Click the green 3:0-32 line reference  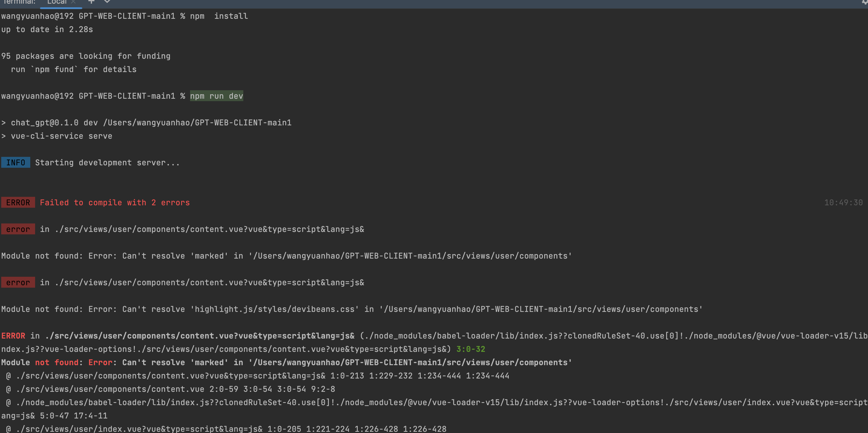pyautogui.click(x=470, y=349)
